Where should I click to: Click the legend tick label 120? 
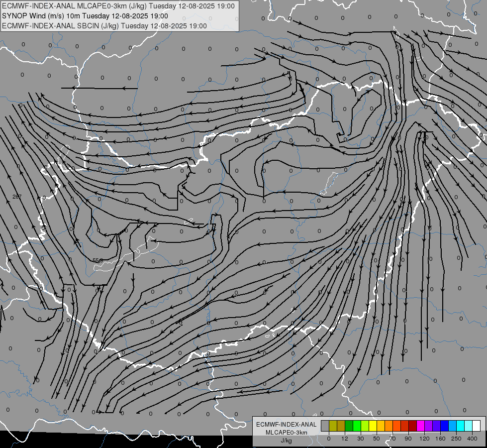(424, 439)
